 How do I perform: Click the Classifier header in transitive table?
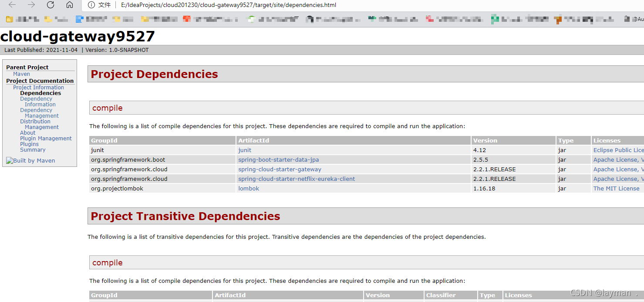tap(451, 295)
